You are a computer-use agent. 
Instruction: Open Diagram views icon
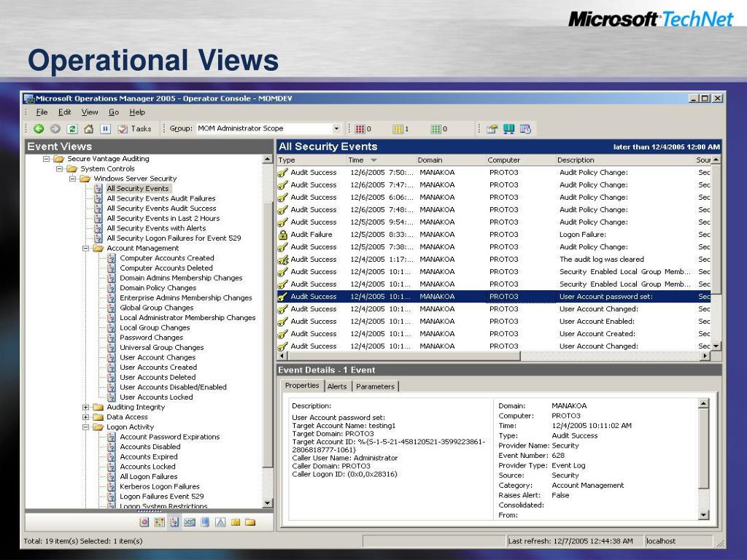(x=220, y=522)
